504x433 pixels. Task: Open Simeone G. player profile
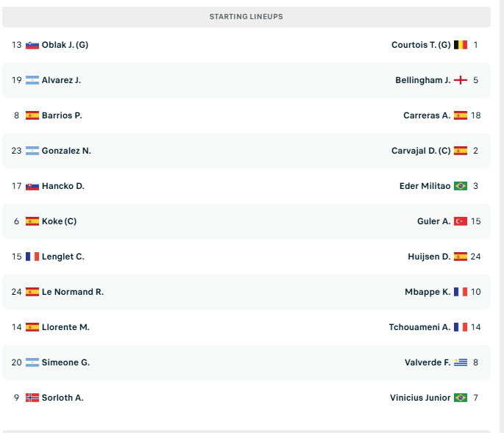(x=65, y=362)
